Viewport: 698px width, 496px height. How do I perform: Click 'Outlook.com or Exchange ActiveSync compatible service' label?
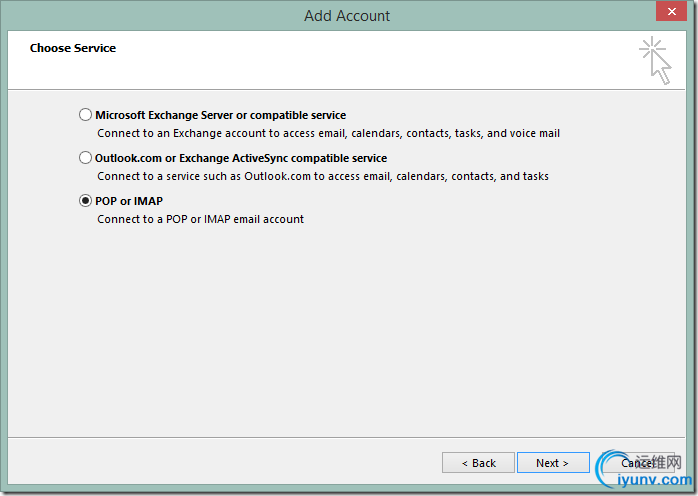pyautogui.click(x=241, y=158)
